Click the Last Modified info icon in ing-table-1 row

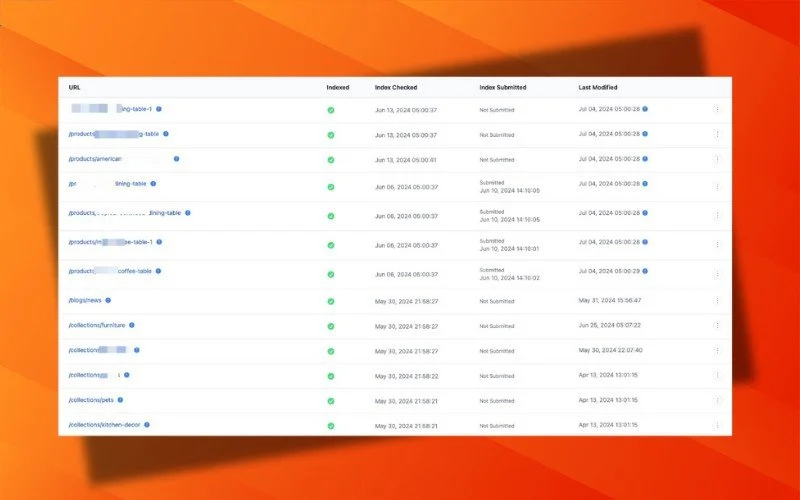pyautogui.click(x=645, y=109)
